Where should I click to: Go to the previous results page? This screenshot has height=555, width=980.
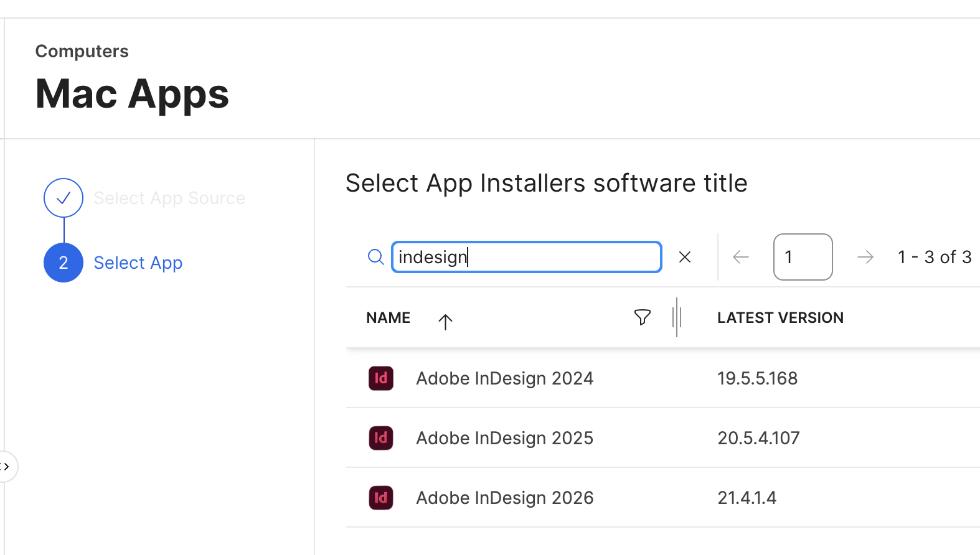[x=740, y=257]
